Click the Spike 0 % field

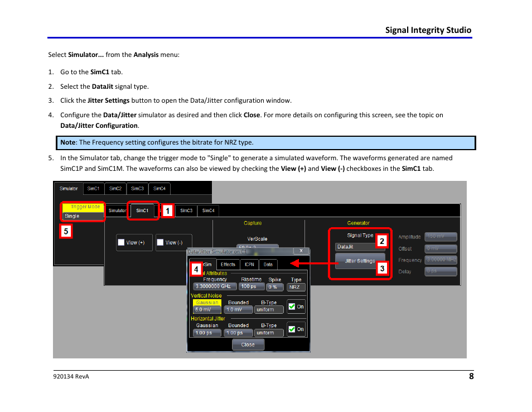[275, 287]
